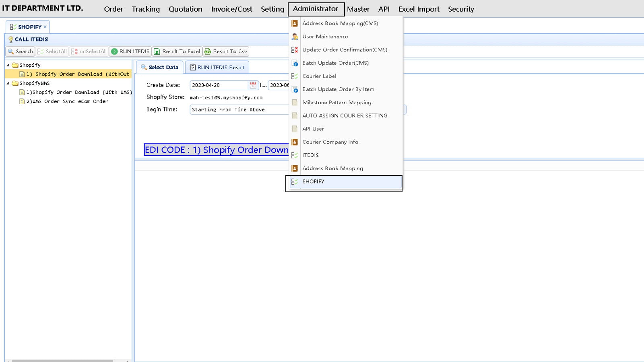Click the Create Date start input field
644x362 pixels.
point(219,85)
